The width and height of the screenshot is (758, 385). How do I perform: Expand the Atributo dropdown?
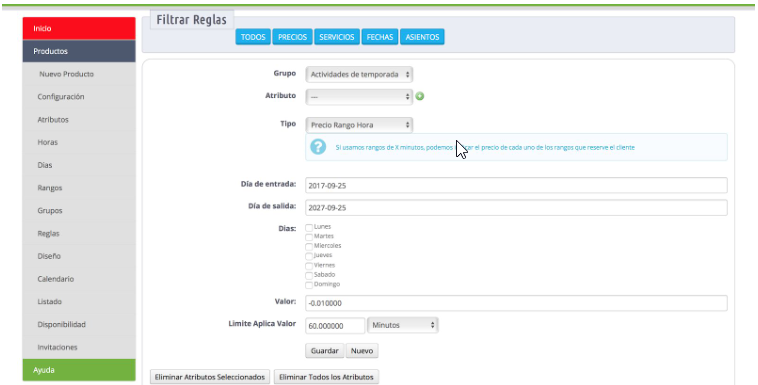click(x=359, y=97)
